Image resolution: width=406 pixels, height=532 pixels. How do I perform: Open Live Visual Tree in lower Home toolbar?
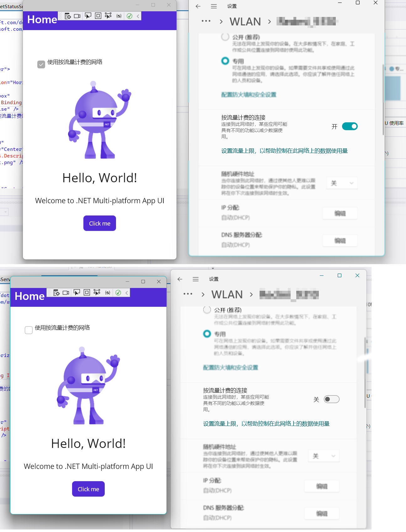56,293
